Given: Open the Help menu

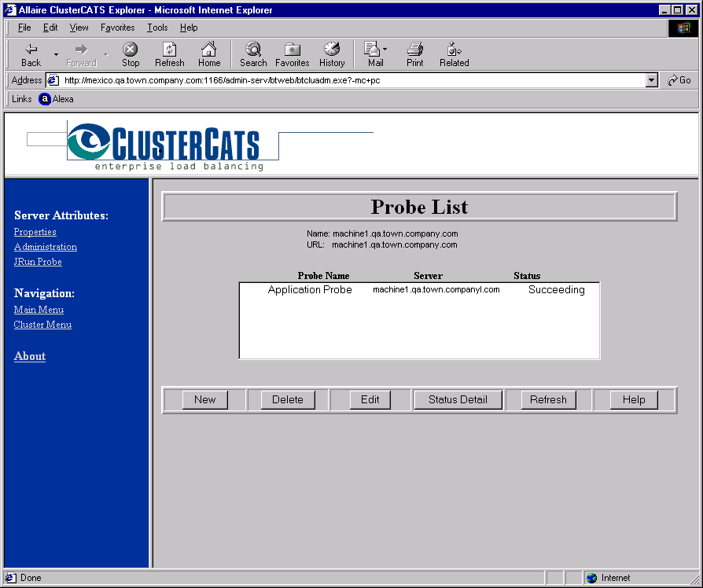Looking at the screenshot, I should (x=189, y=28).
